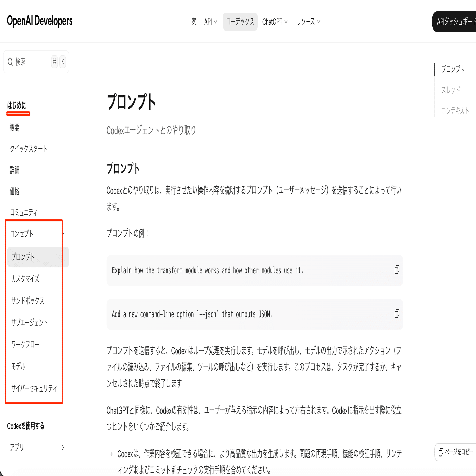
Task: Open カスタマイズ in the sidebar
Action: 25,279
